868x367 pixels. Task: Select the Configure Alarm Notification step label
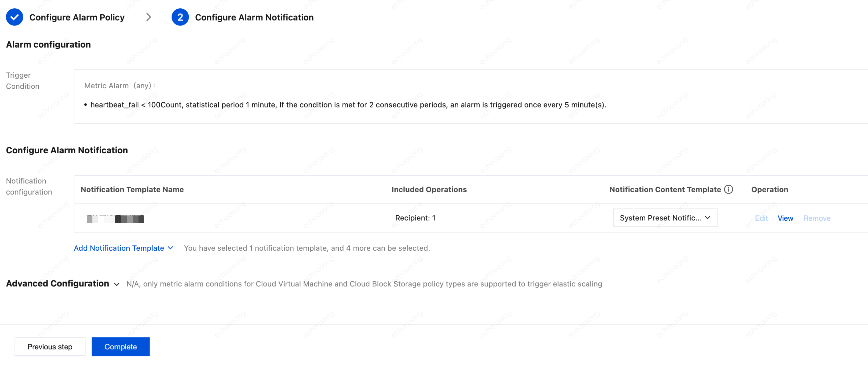pyautogui.click(x=254, y=17)
